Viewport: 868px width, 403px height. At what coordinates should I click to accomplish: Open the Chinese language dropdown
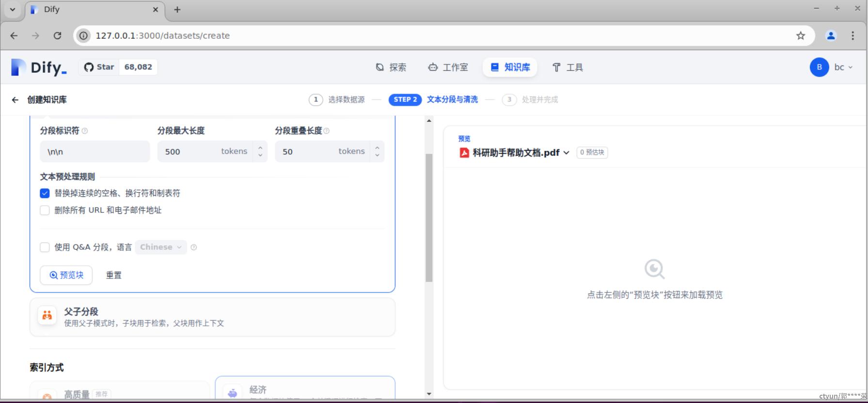[x=161, y=247]
